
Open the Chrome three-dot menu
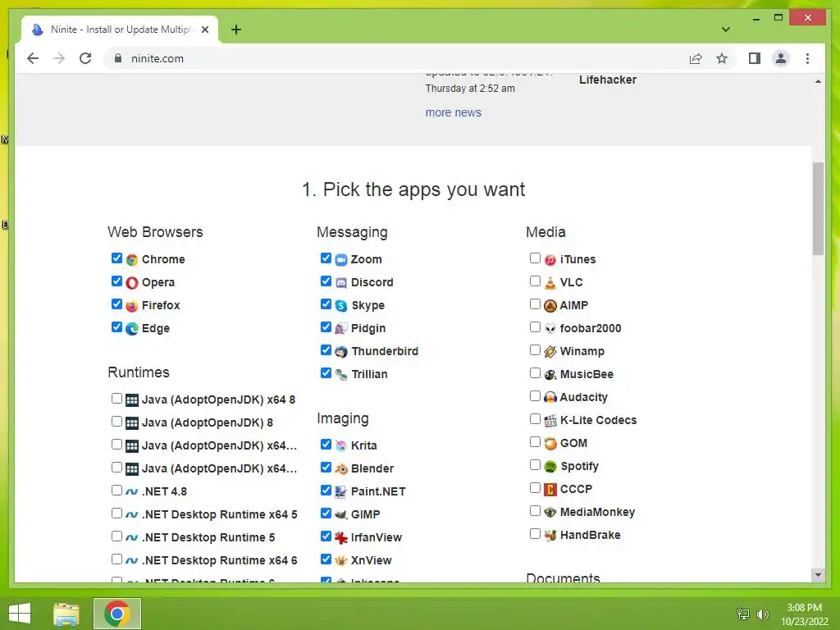click(807, 58)
